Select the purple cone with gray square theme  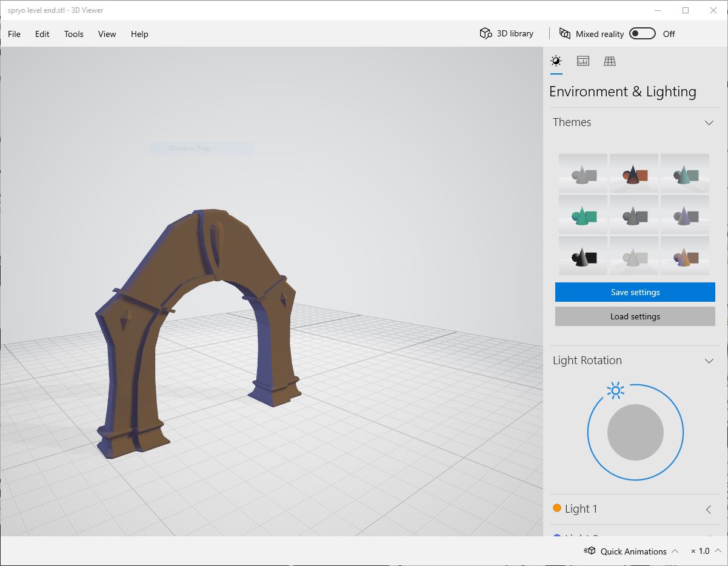tap(685, 215)
